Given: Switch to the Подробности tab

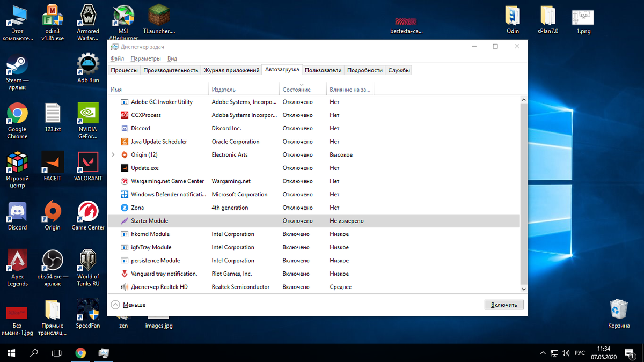Looking at the screenshot, I should click(x=365, y=70).
